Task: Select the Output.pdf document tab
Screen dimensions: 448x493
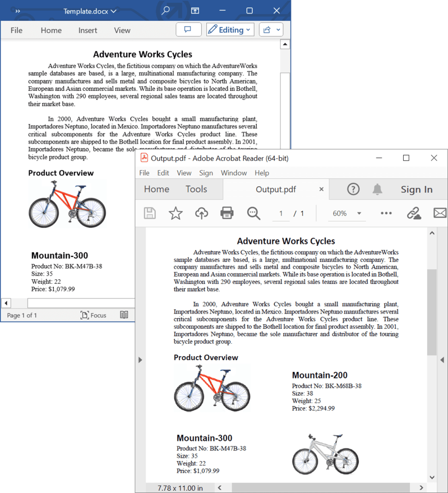Action: coord(276,189)
